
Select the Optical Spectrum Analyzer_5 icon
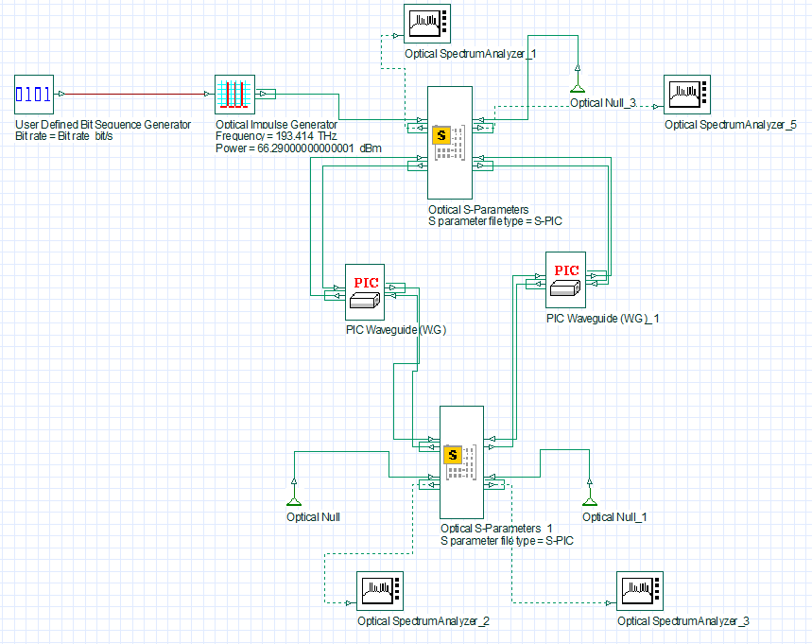(x=686, y=96)
